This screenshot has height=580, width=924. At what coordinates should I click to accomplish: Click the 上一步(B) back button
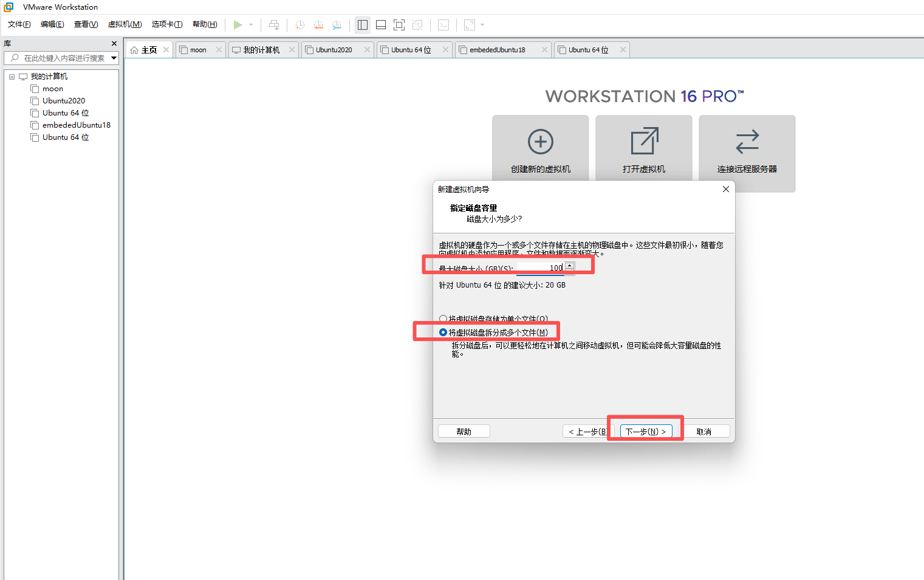(588, 432)
